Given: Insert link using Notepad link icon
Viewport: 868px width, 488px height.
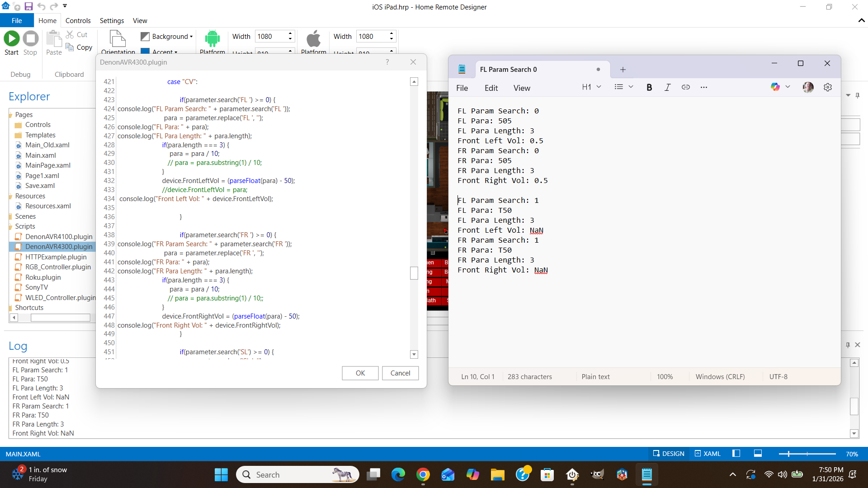Looking at the screenshot, I should 685,87.
